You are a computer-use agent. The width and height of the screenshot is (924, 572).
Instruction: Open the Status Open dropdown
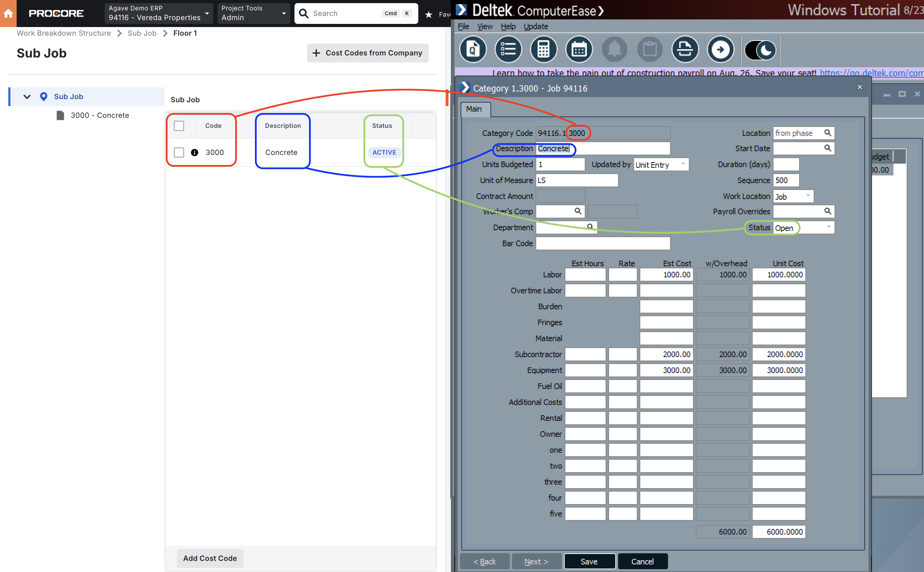804,228
